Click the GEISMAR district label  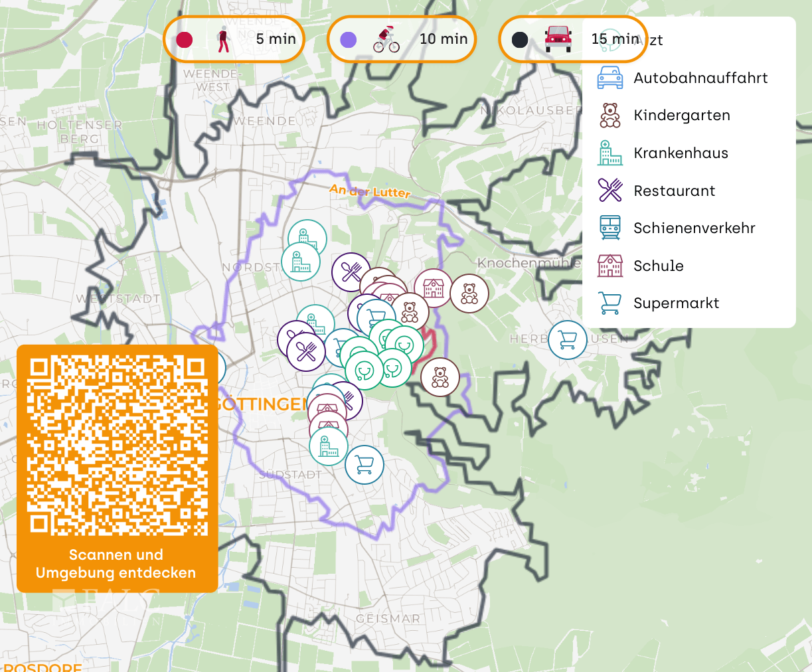pos(388,618)
